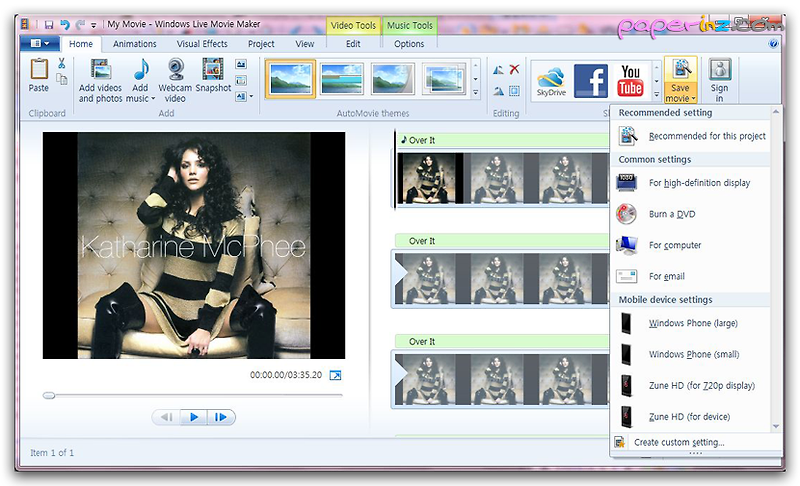Click the preview seek slider handle
Image resolution: width=800 pixels, height=486 pixels.
[49, 396]
